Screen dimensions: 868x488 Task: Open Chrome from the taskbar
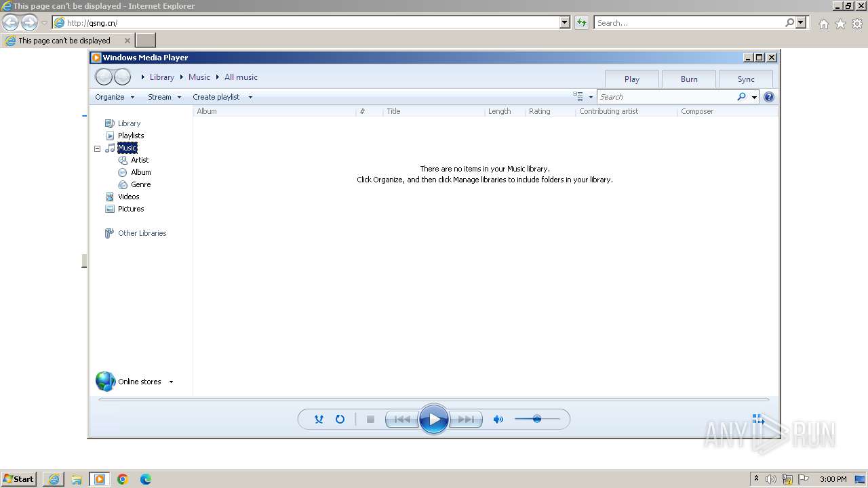[123, 479]
